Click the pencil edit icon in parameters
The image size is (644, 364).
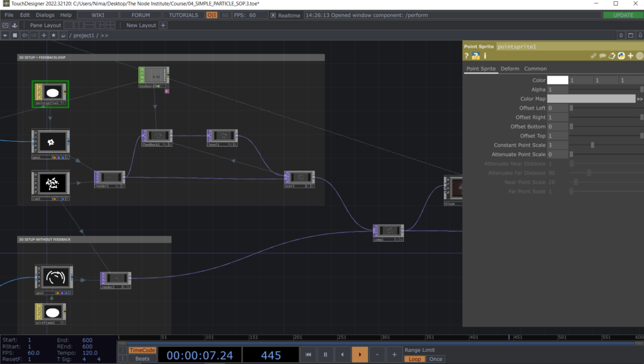click(594, 56)
